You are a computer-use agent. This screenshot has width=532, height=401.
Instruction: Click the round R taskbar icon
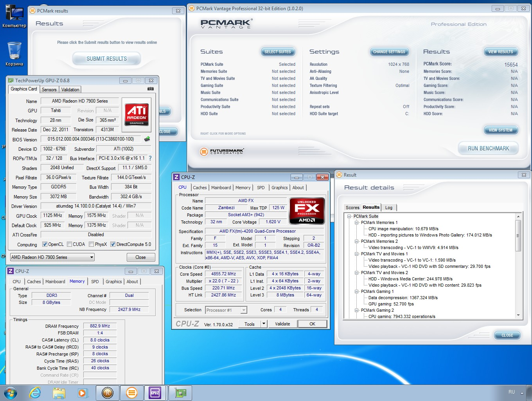[108, 393]
